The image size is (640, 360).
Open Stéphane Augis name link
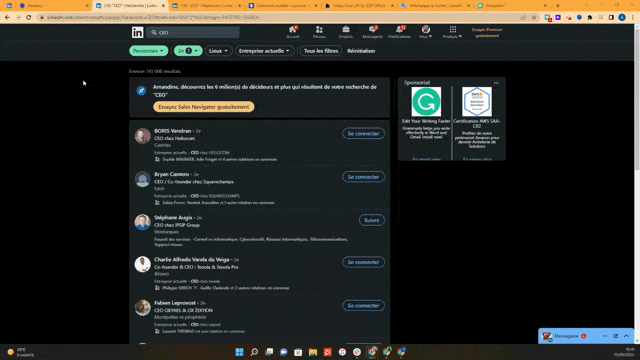pyautogui.click(x=173, y=218)
